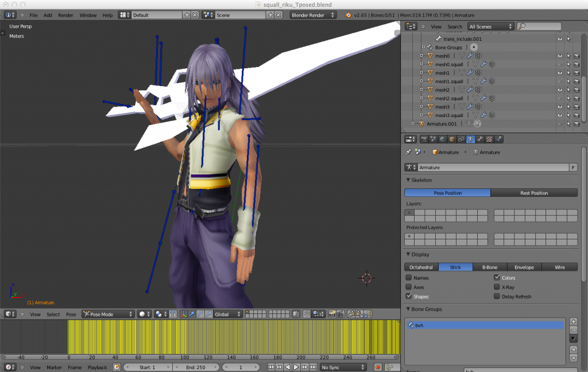Click the paste pose icon
The image size is (588, 372).
tap(359, 314)
